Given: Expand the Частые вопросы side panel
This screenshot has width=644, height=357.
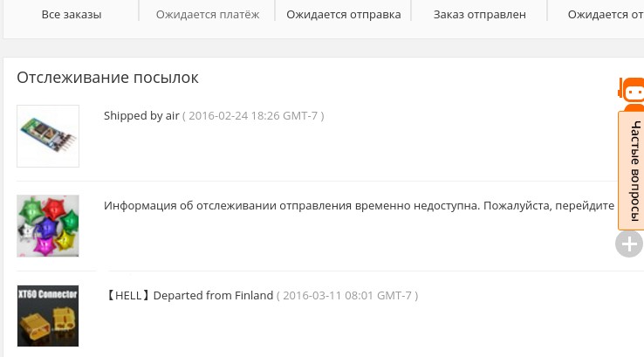Looking at the screenshot, I should click(x=632, y=170).
